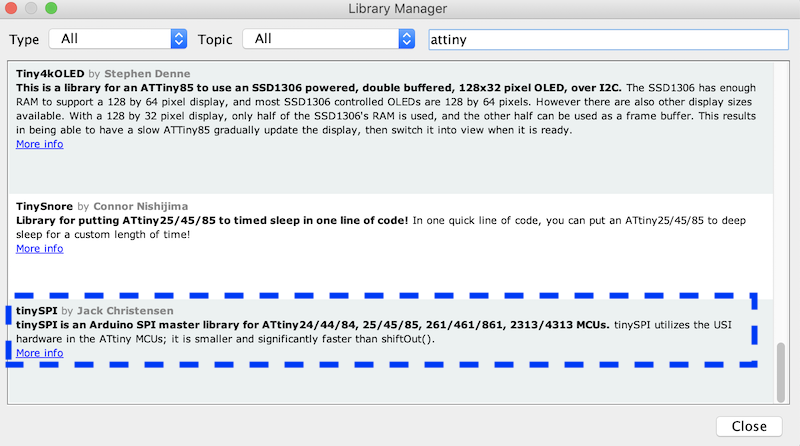Viewport: 800px width, 446px height.
Task: Click author name Stephen Denne
Action: coord(147,73)
